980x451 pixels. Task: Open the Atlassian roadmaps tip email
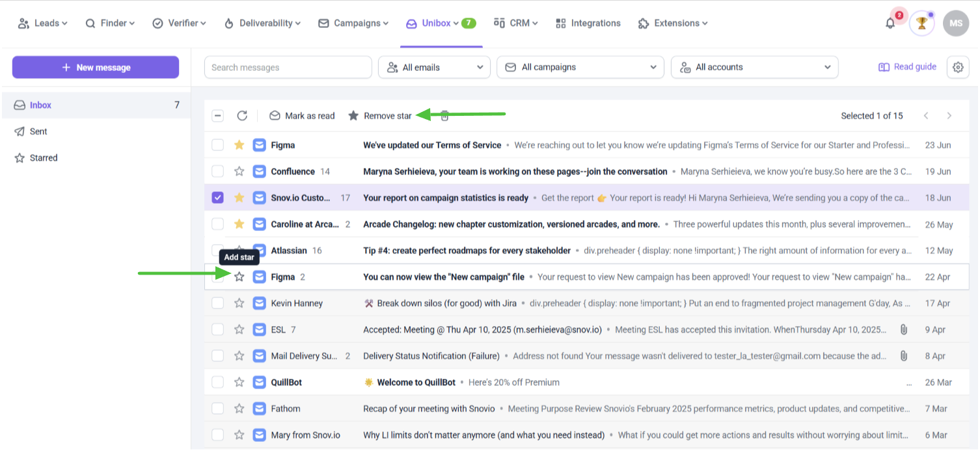click(586, 251)
